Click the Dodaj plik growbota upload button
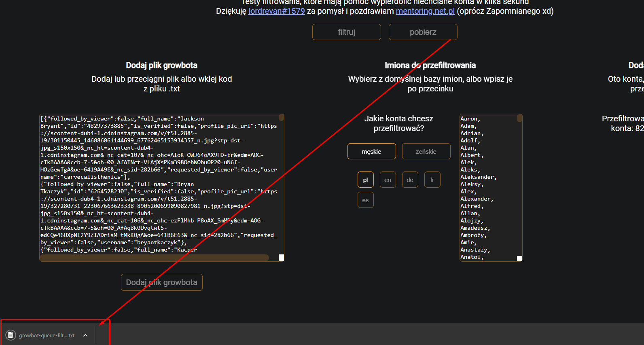Image resolution: width=644 pixels, height=345 pixels. pos(161,282)
